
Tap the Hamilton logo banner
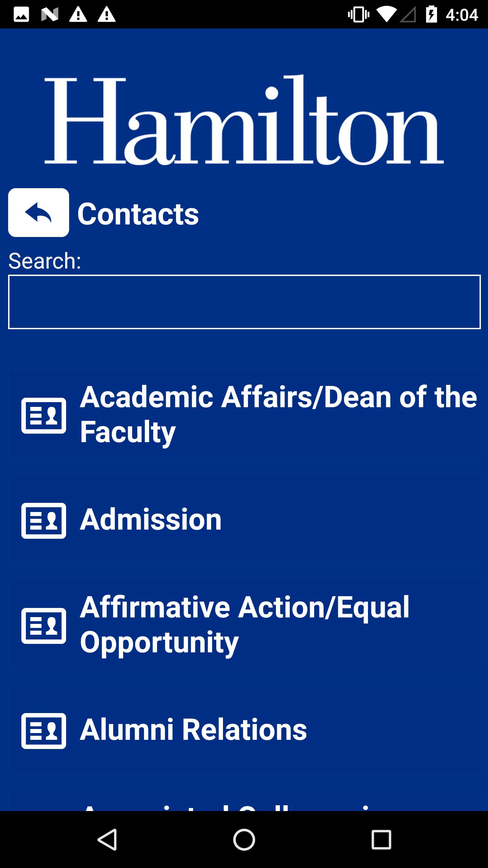(x=244, y=120)
